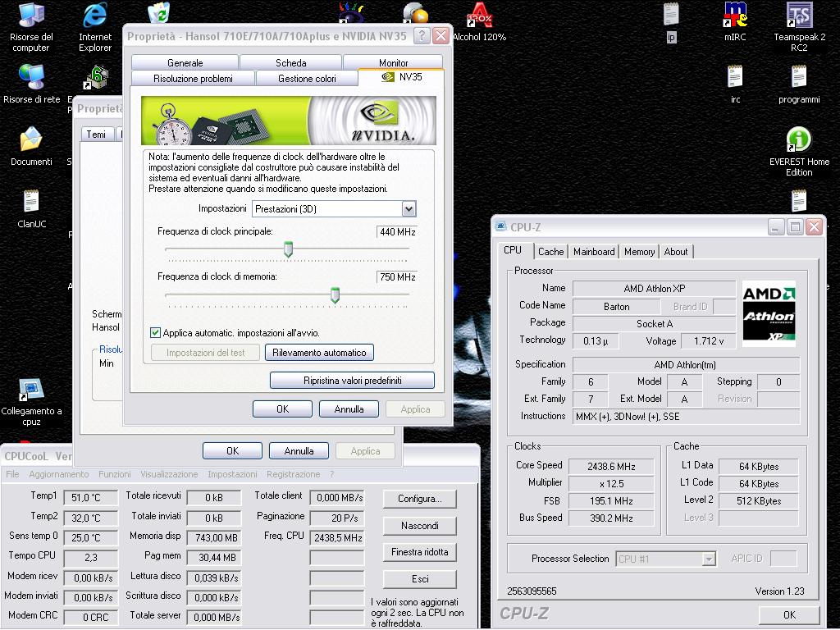
Task: Click the Level 2 cache value 512 KBytes
Action: [759, 501]
